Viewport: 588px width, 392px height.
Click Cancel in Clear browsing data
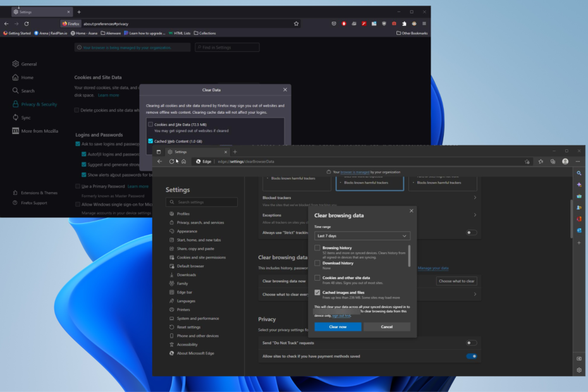coord(386,327)
